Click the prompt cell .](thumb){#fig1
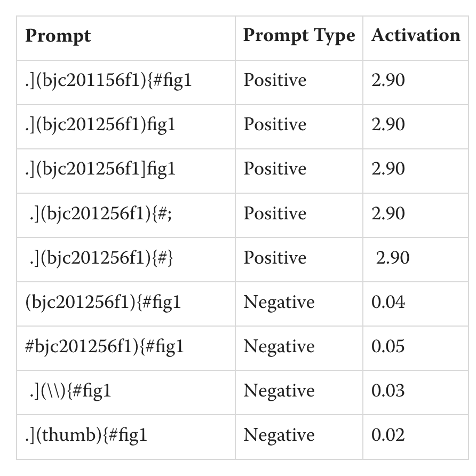This screenshot has width=476, height=476. [86, 435]
